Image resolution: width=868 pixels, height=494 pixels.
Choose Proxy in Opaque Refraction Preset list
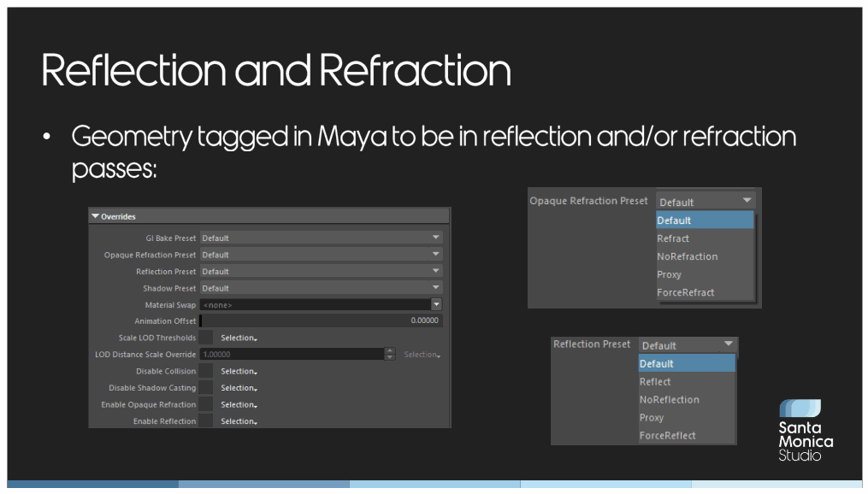click(705, 274)
